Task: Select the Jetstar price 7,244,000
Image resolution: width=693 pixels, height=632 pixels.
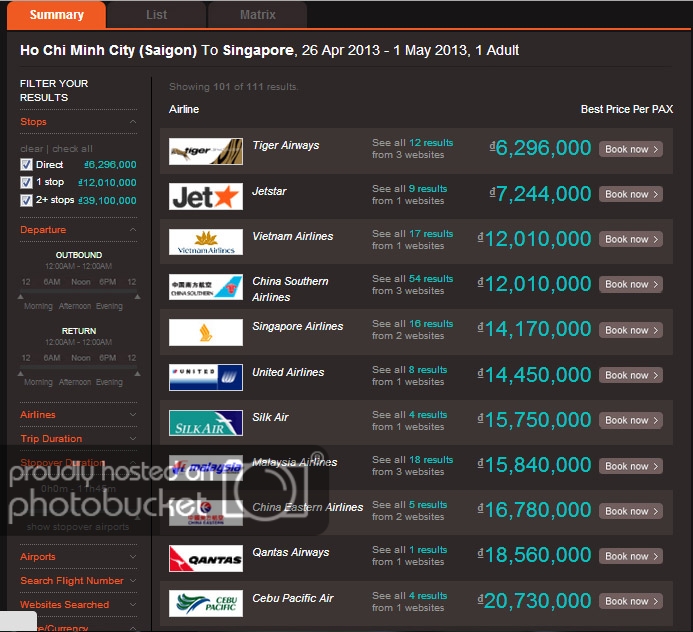Action: [x=540, y=194]
